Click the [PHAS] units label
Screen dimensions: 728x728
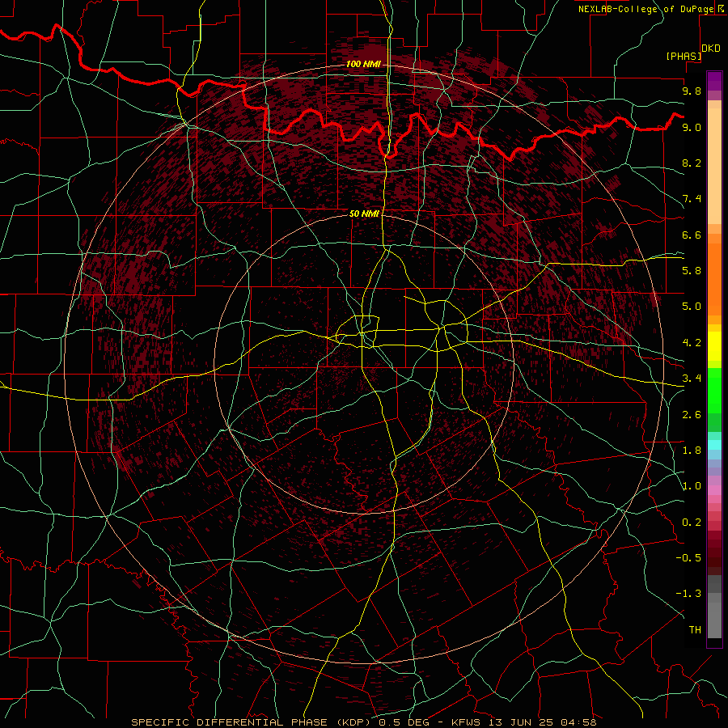(684, 57)
